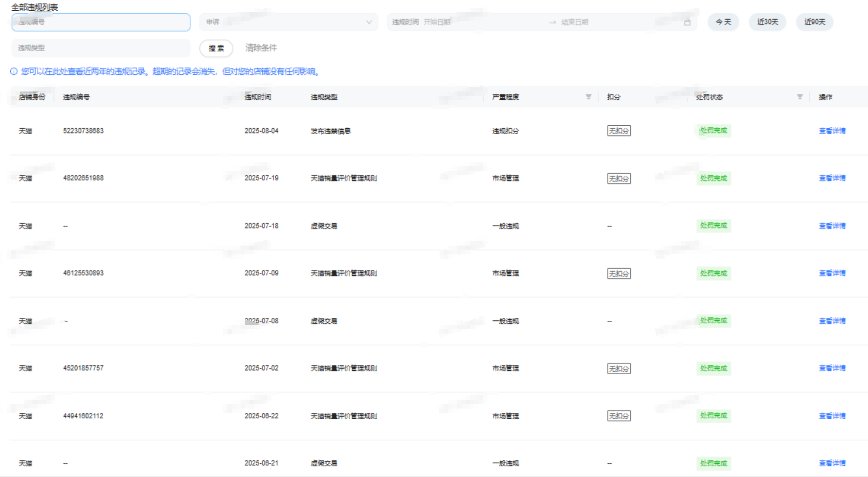Open 查看详情 for the 2025-07-19 record

click(x=832, y=178)
